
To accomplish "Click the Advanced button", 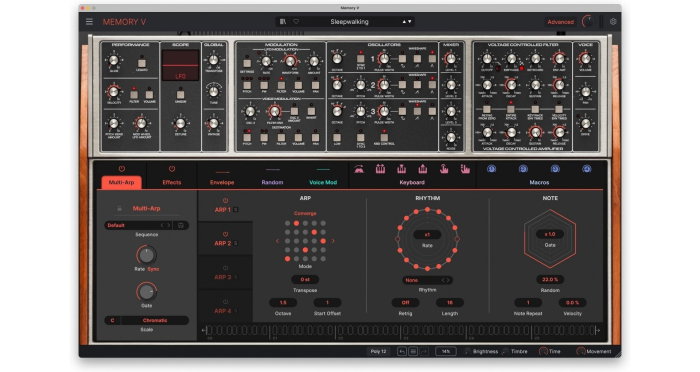I will click(560, 21).
